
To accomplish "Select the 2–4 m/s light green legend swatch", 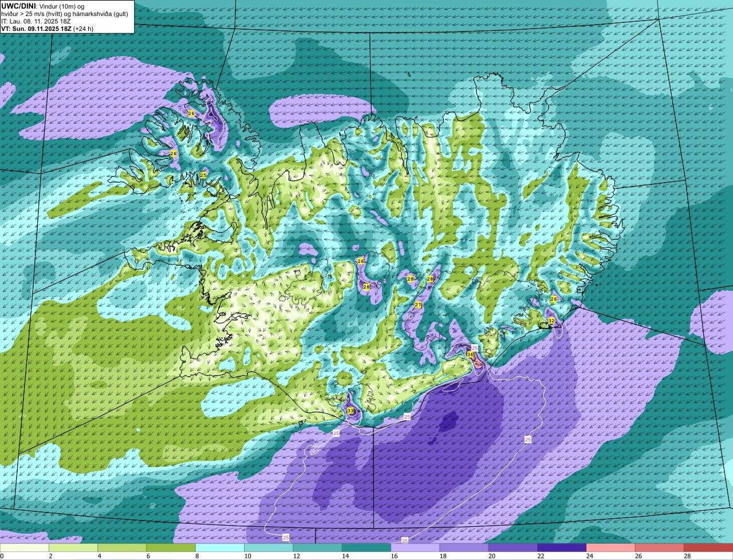I will click(73, 547).
